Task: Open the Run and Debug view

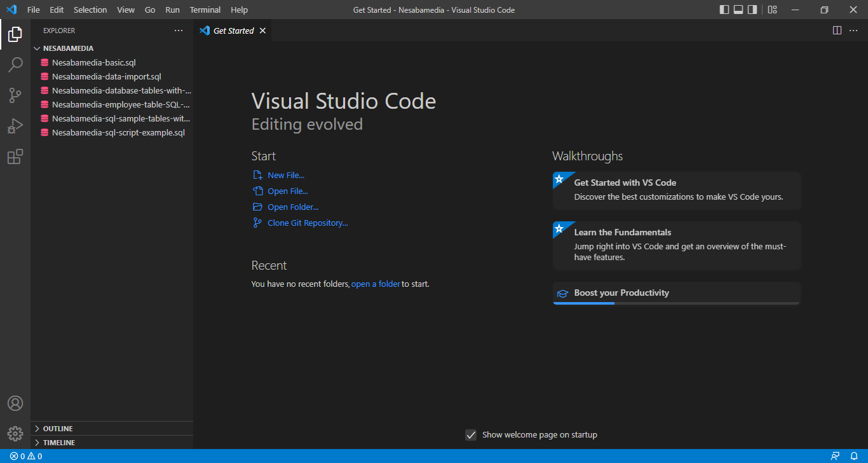Action: [x=15, y=126]
